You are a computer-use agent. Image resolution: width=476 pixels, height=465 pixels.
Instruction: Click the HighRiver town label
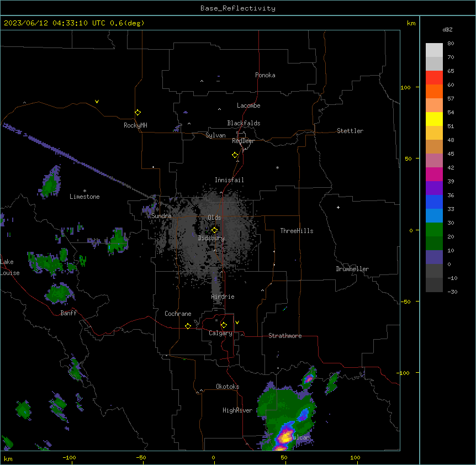pyautogui.click(x=237, y=410)
